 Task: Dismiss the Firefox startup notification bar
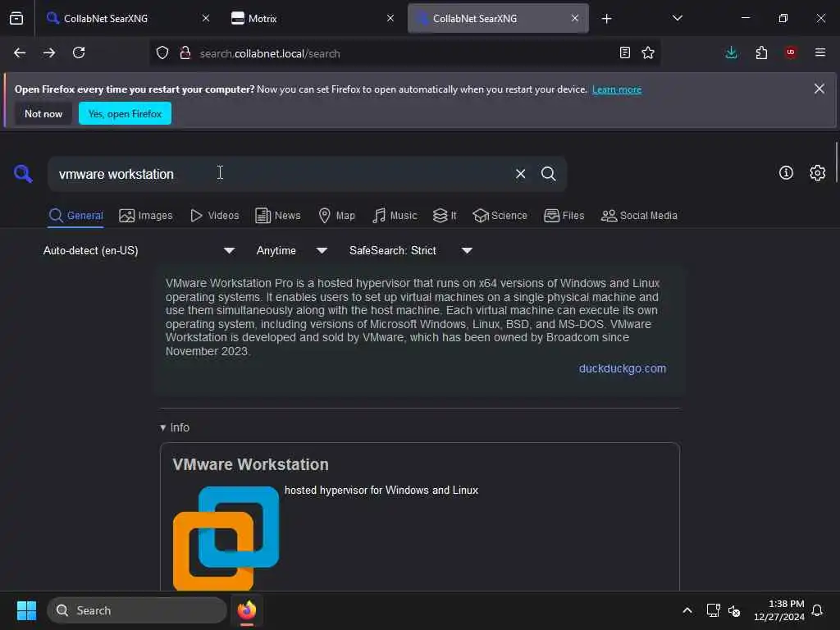819,89
